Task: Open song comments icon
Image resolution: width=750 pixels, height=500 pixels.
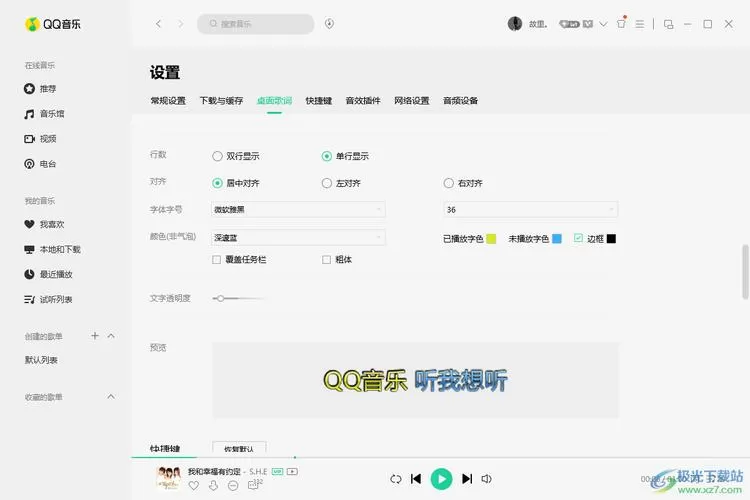Action: pyautogui.click(x=254, y=485)
